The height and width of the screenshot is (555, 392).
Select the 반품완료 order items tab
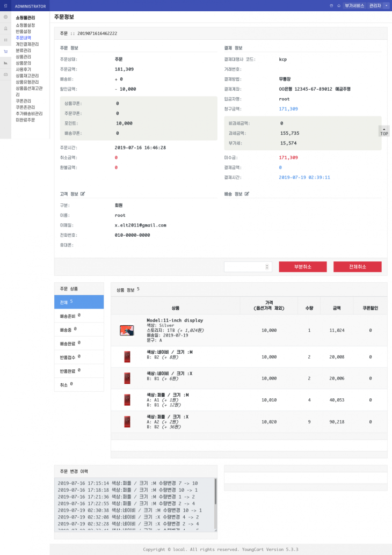click(79, 370)
